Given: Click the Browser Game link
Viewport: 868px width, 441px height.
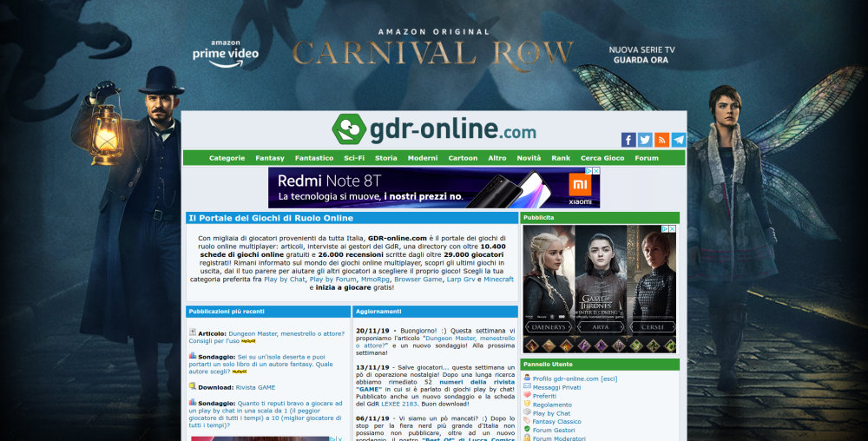Looking at the screenshot, I should point(418,280).
